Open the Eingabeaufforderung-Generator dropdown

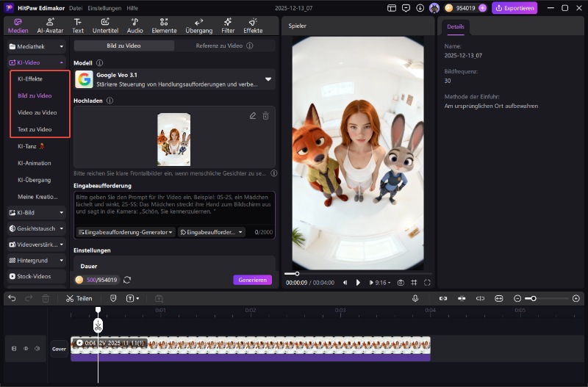pos(125,232)
